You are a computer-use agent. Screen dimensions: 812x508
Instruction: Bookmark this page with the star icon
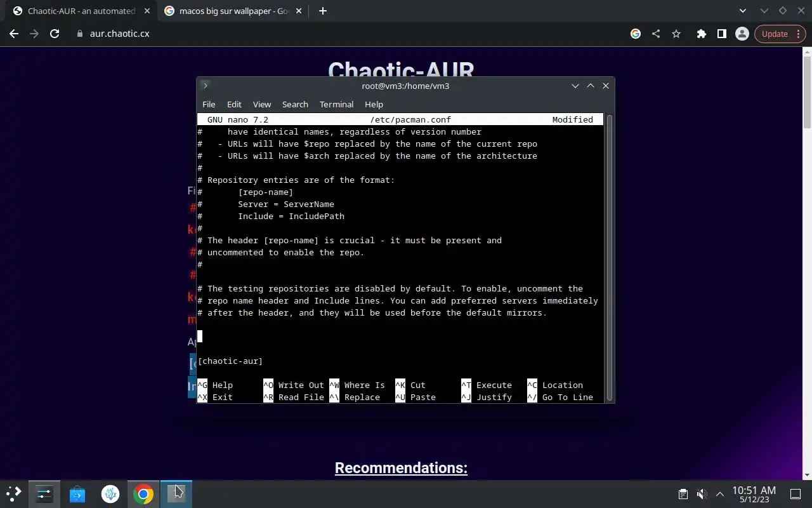(x=676, y=34)
